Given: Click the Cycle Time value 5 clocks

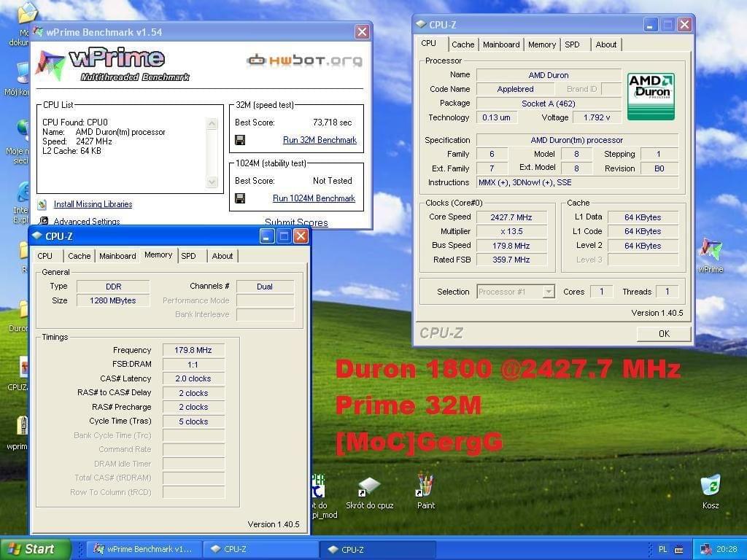Looking at the screenshot, I should click(x=193, y=421).
